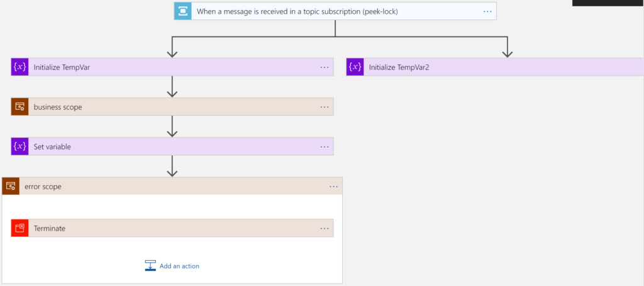The width and height of the screenshot is (644, 286).
Task: Click the Initialize TempVar variable icon
Action: (x=20, y=67)
